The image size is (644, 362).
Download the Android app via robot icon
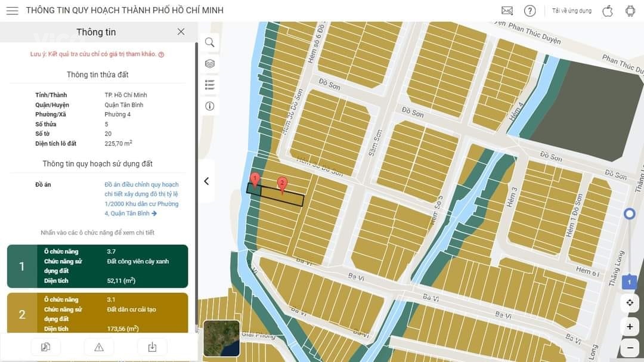tap(630, 11)
